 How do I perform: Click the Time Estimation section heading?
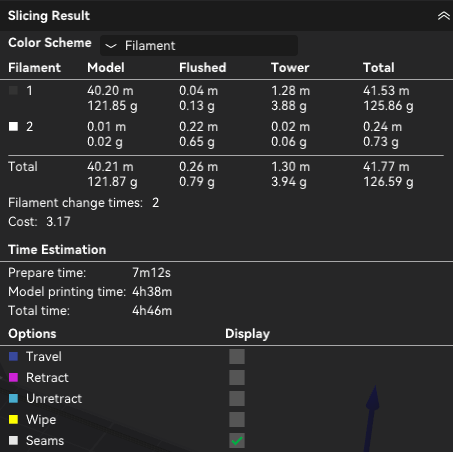pyautogui.click(x=57, y=250)
